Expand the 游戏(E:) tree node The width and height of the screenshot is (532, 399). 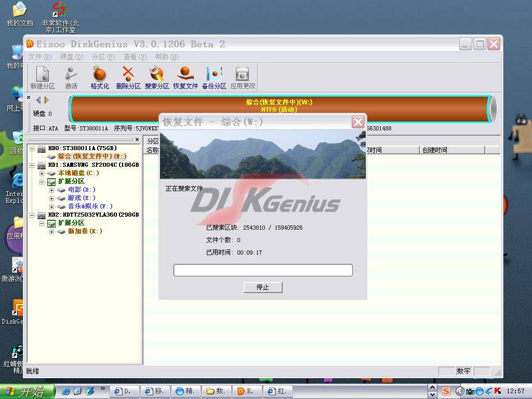click(x=51, y=198)
